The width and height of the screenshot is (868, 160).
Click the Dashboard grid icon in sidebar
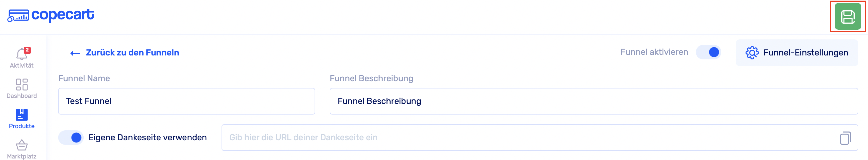22,85
